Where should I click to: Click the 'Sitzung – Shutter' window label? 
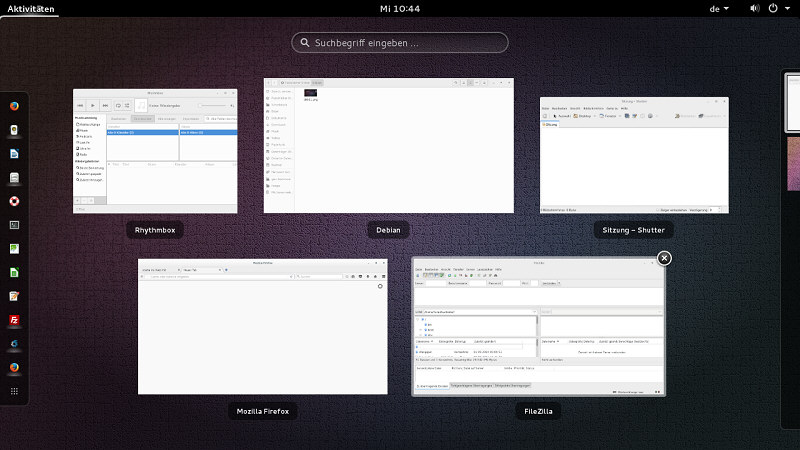(634, 230)
